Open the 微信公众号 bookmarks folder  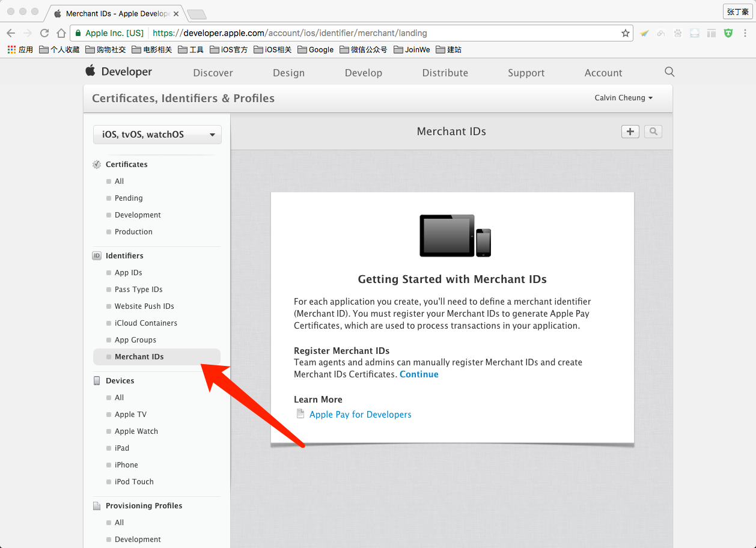(x=364, y=50)
